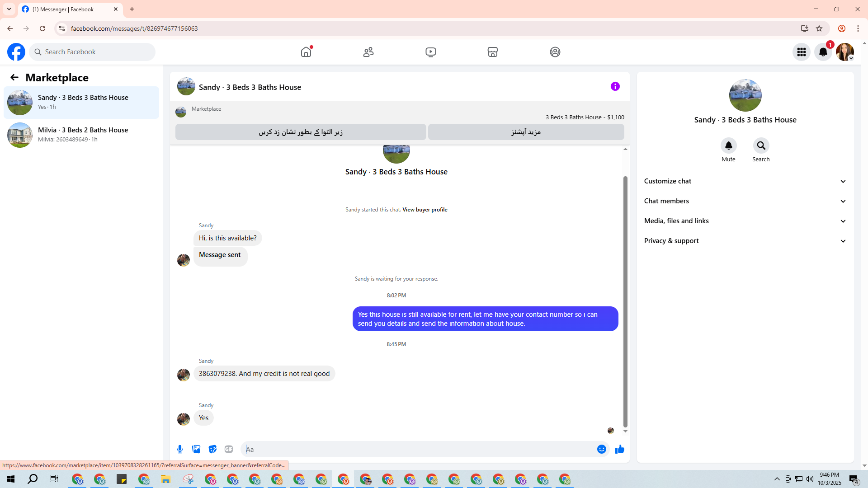The image size is (868, 488).
Task: Expand Chat members section
Action: tap(745, 201)
